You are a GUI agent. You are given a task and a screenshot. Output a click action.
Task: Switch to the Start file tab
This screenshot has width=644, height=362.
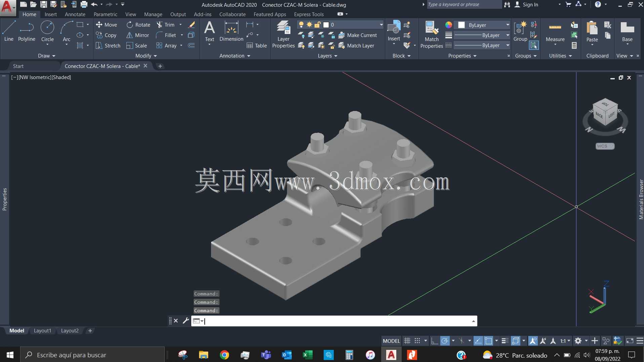[x=18, y=66]
